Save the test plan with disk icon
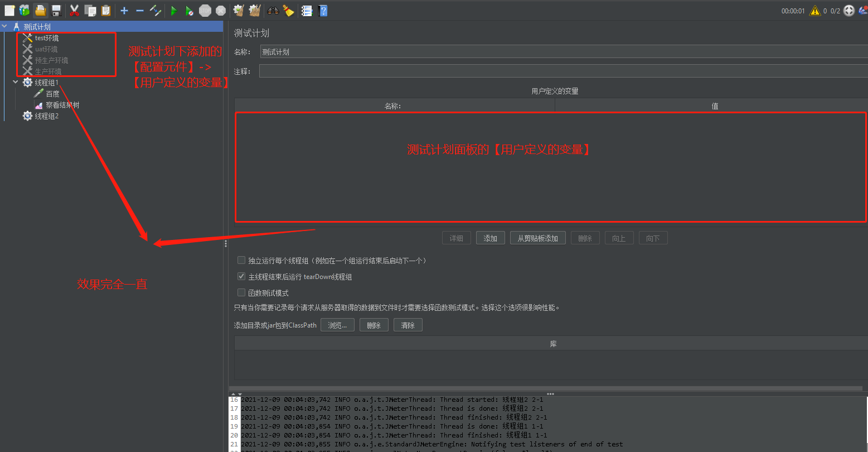This screenshot has height=452, width=868. click(x=56, y=10)
